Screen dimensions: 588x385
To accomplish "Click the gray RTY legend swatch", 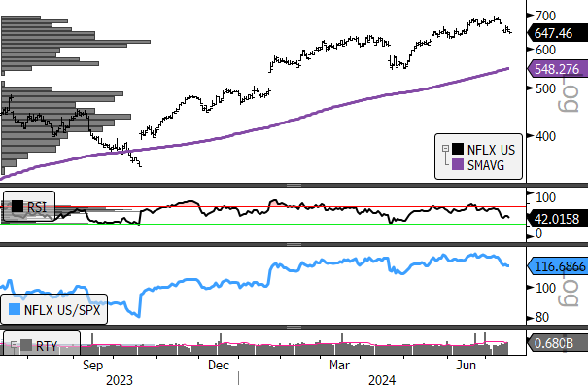I will [26, 345].
